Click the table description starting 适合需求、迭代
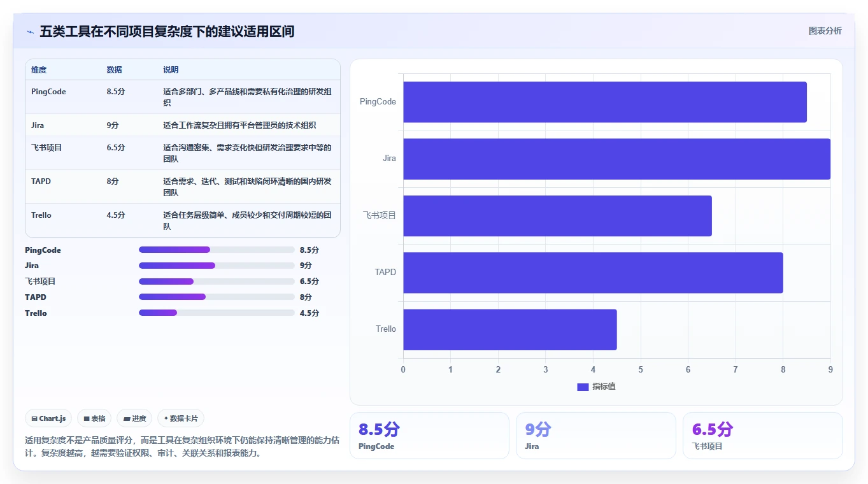The height and width of the screenshot is (484, 868). (247, 187)
